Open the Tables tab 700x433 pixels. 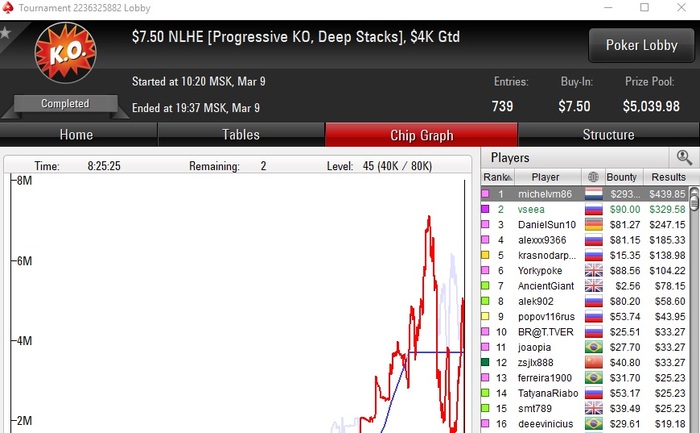click(x=241, y=135)
